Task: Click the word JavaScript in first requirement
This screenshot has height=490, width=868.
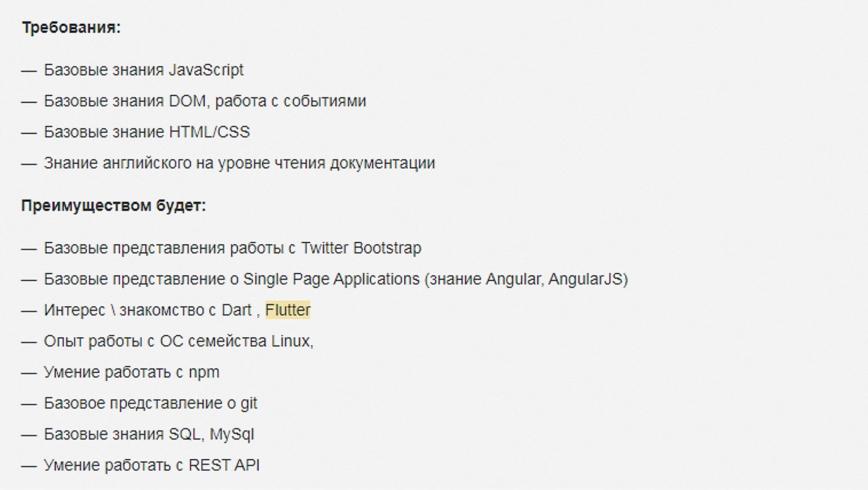Action: (x=206, y=70)
